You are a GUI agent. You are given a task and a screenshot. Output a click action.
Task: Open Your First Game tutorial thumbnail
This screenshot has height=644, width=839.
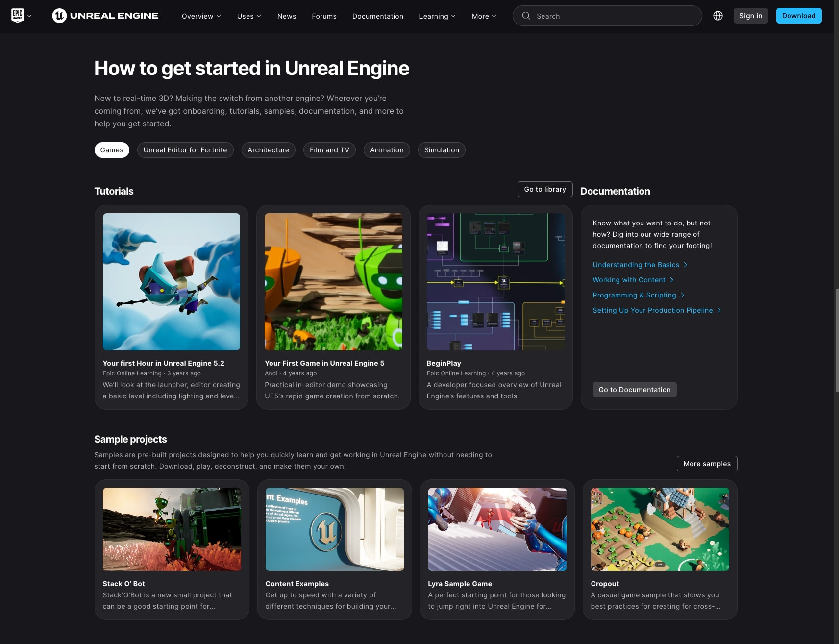click(333, 282)
